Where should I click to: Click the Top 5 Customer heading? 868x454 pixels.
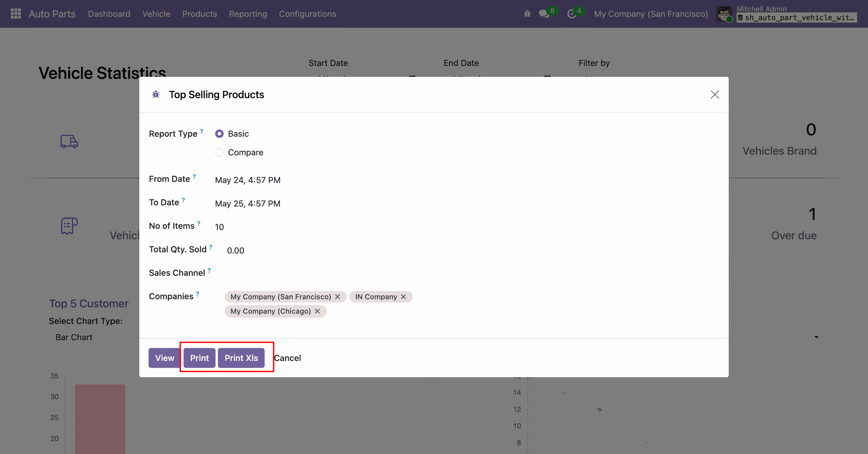tap(89, 304)
